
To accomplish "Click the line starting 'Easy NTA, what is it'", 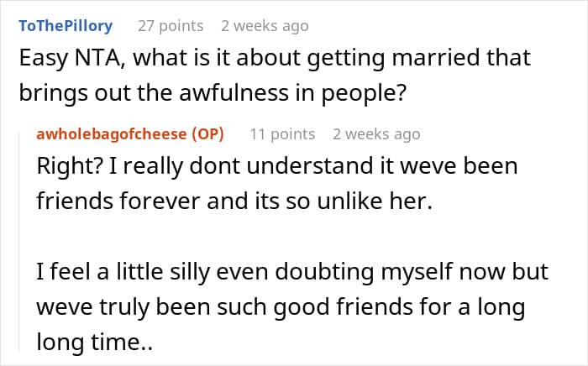I will [x=275, y=59].
